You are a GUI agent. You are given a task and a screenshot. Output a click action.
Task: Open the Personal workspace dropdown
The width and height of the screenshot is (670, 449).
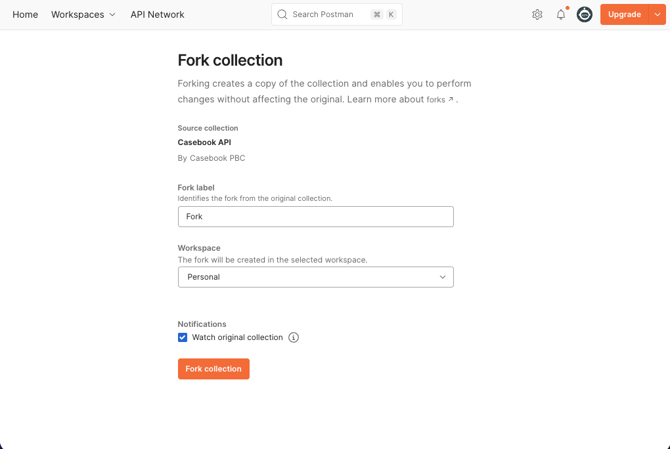point(315,277)
